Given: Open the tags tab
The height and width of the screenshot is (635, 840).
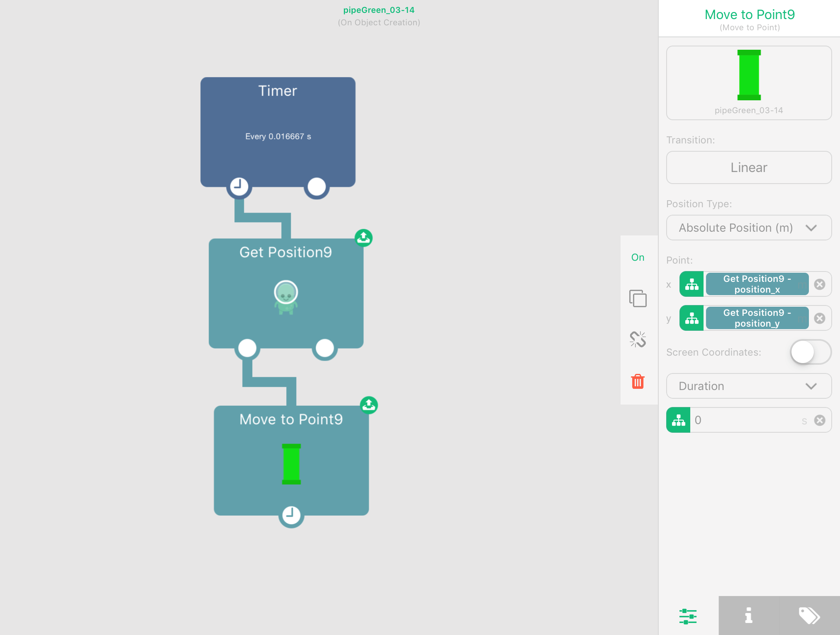Looking at the screenshot, I should coord(809,616).
